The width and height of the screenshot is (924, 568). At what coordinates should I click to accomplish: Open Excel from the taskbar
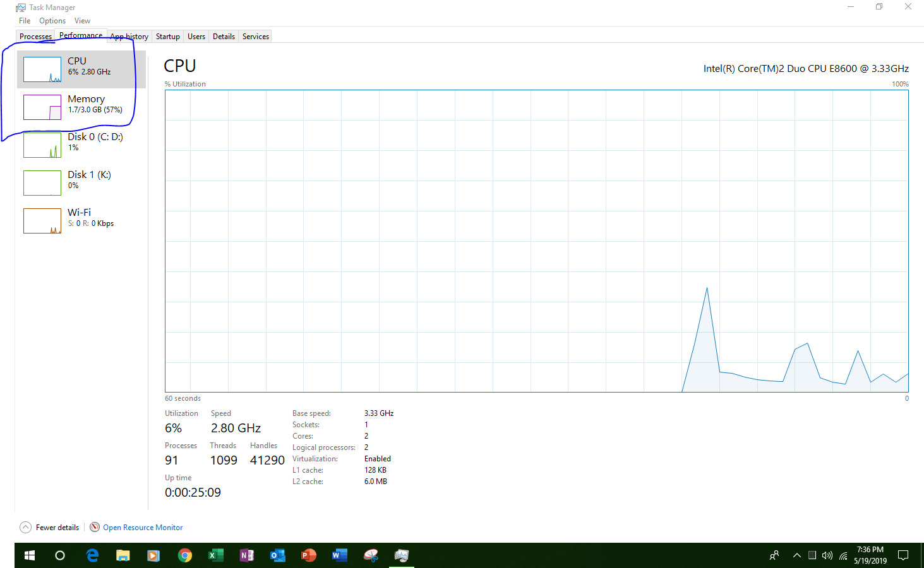[x=215, y=555]
